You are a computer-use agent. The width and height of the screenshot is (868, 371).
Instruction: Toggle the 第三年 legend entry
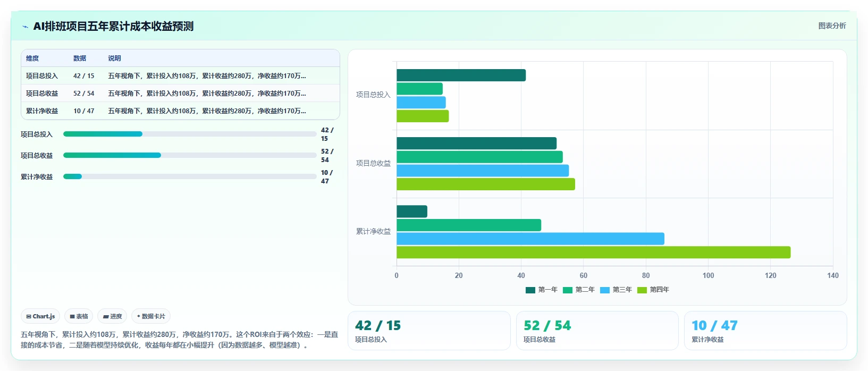616,290
